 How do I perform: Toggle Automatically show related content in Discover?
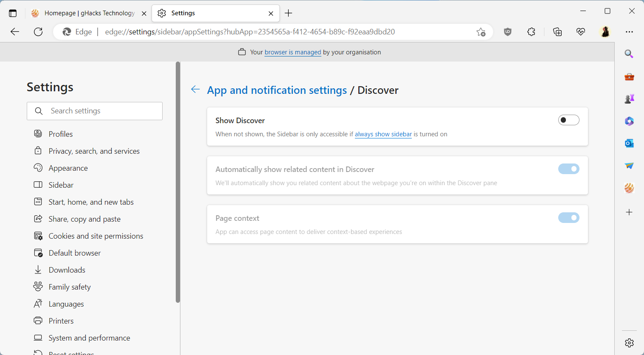pyautogui.click(x=568, y=169)
